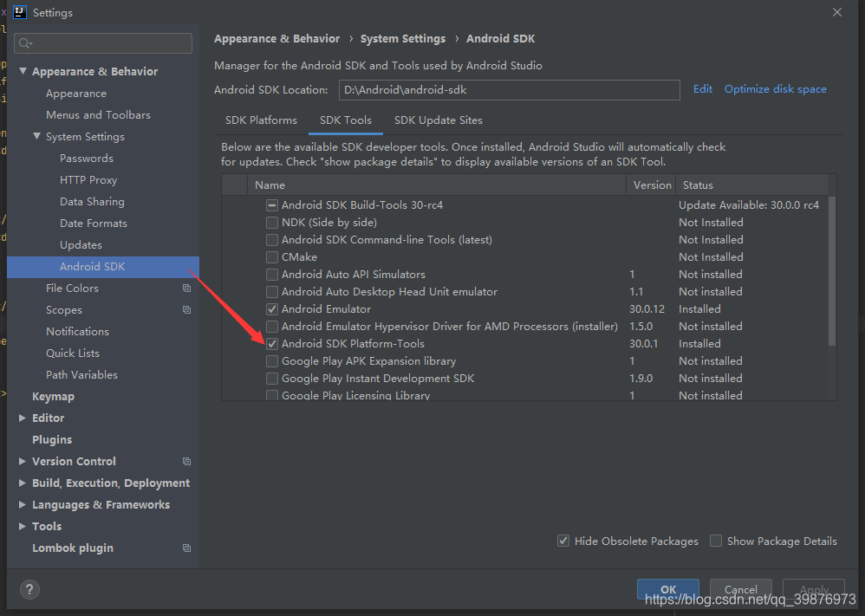865x616 pixels.
Task: Expand the Tools settings node arrow
Action: pos(23,526)
